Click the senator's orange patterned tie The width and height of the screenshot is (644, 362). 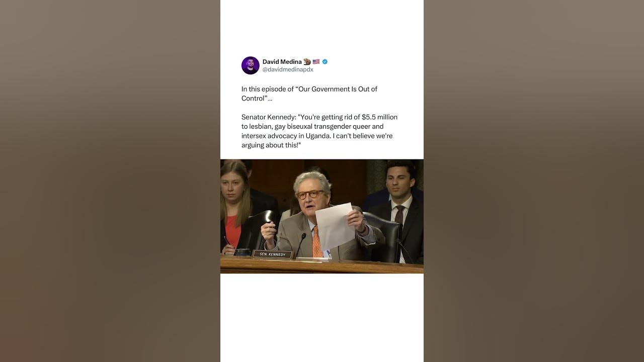(x=317, y=242)
